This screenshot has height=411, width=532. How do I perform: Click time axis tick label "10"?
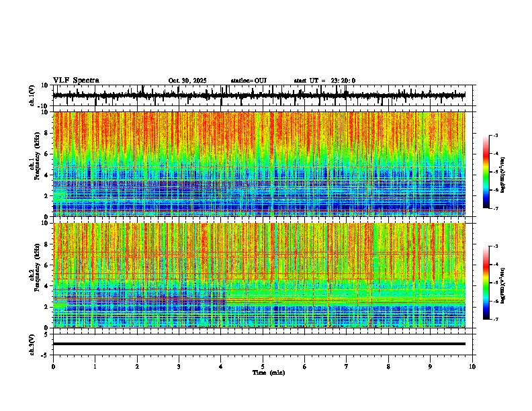point(472,367)
